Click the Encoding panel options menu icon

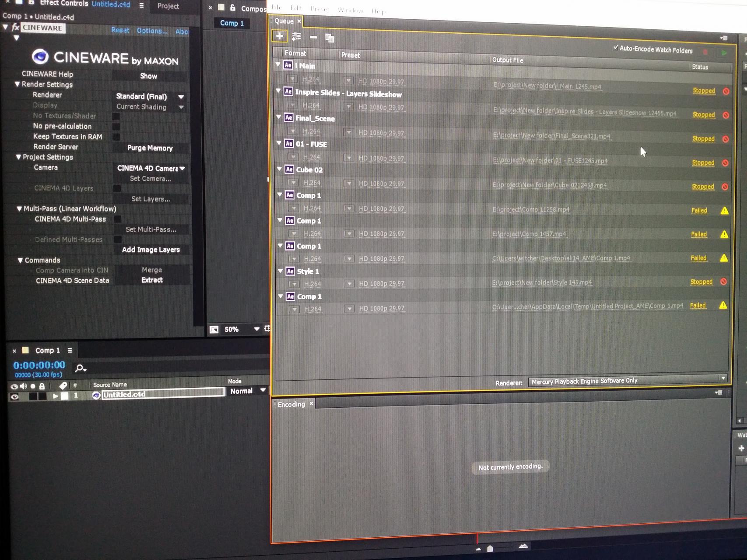[719, 392]
